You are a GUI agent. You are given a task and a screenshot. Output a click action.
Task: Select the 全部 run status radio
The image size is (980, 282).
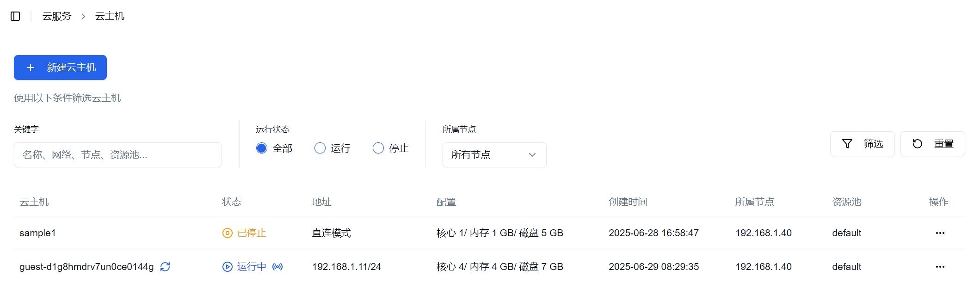pyautogui.click(x=262, y=148)
